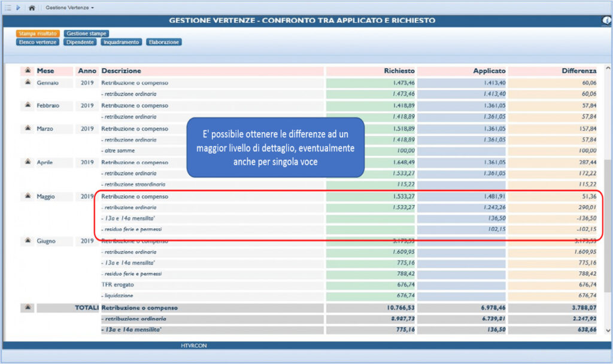Click the HTVRCON status bar label
The height and width of the screenshot is (364, 613).
193,345
